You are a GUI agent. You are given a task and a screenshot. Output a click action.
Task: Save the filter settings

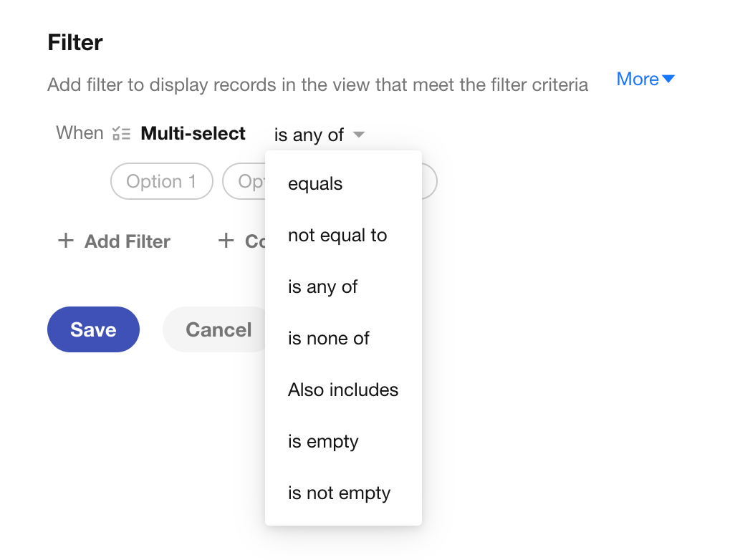click(93, 329)
